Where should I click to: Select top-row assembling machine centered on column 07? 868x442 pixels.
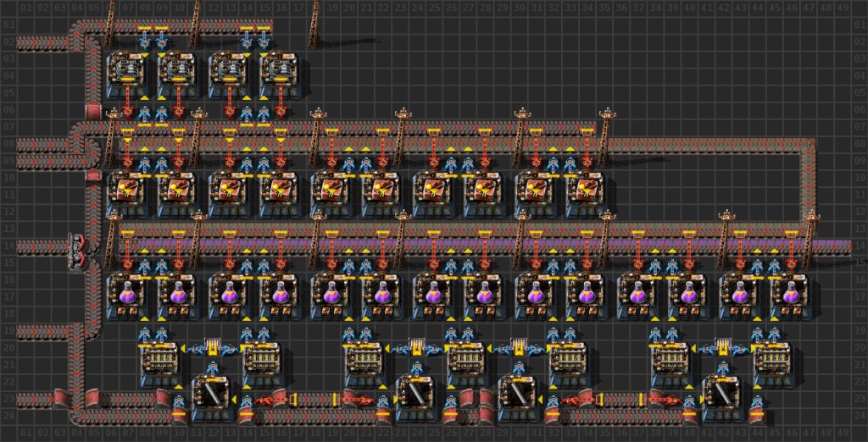[x=127, y=76]
